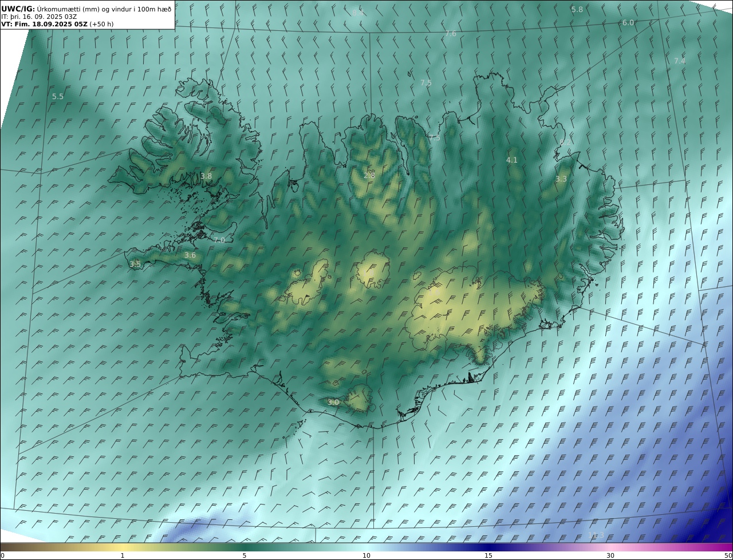Click the 3.0 value near the south coast

333,403
